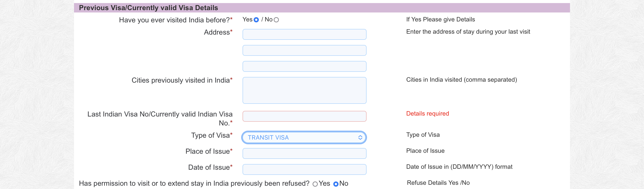This screenshot has width=644, height=189.
Task: Select No for visited India before
Action: coord(276,20)
